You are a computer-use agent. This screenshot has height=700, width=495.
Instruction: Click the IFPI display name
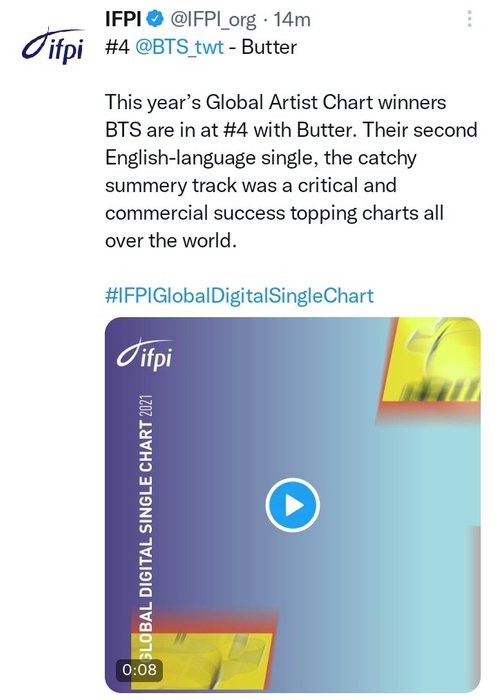coord(123,19)
